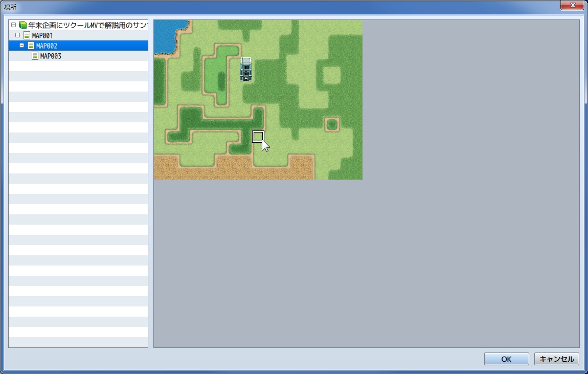This screenshot has width=588, height=374.
Task: Select MAP001 in the map tree
Action: pos(42,36)
